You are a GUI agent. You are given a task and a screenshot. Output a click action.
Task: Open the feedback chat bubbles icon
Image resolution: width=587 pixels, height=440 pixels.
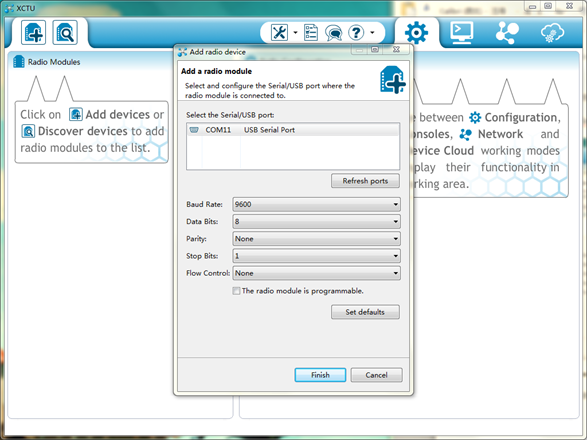tap(333, 33)
